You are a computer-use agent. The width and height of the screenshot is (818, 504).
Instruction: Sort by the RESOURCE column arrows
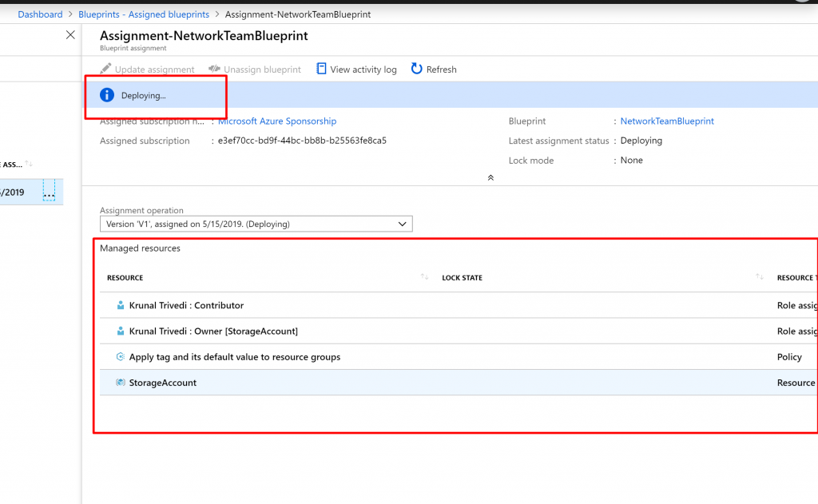point(424,277)
